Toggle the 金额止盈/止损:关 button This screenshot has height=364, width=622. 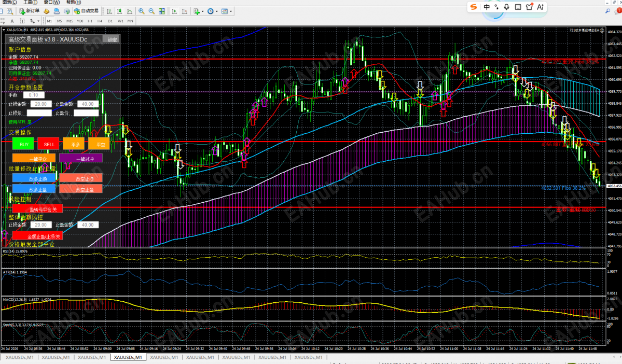(x=37, y=236)
